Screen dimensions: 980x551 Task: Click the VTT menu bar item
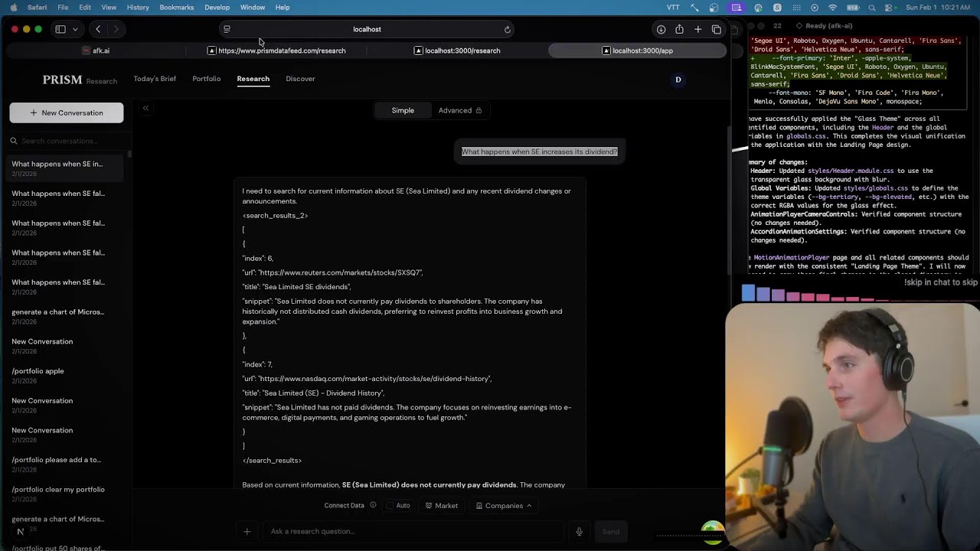coord(673,7)
